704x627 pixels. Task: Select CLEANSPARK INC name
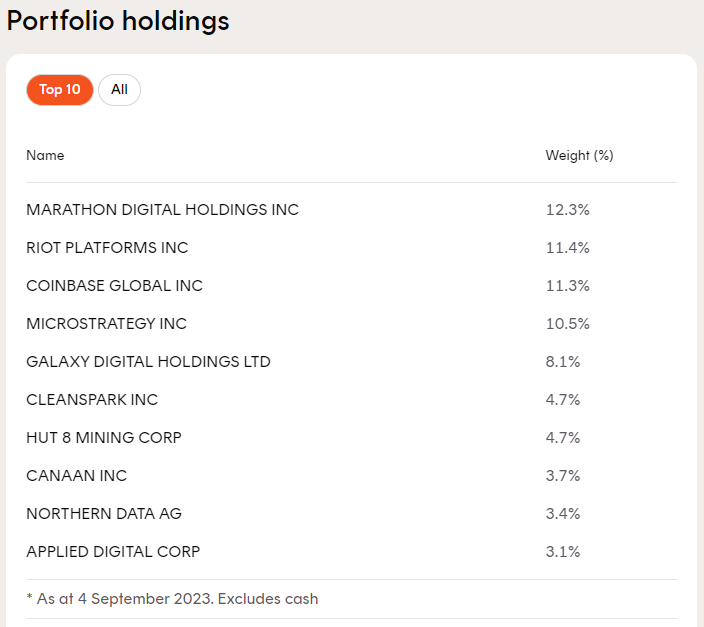click(92, 400)
